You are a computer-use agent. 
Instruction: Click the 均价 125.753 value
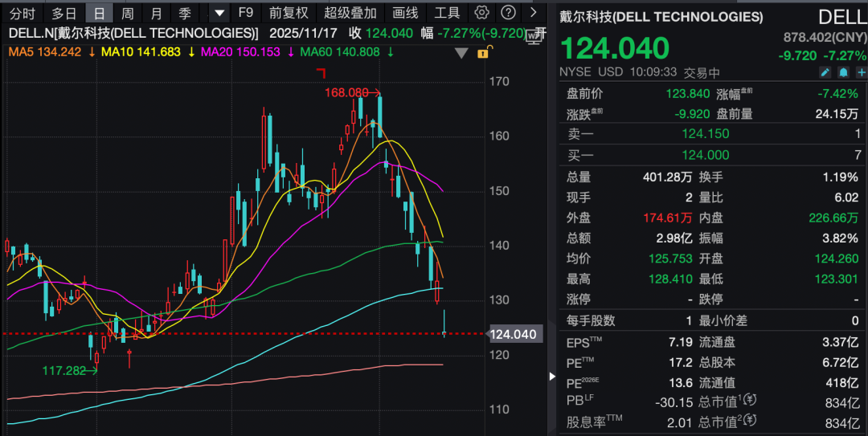click(670, 259)
